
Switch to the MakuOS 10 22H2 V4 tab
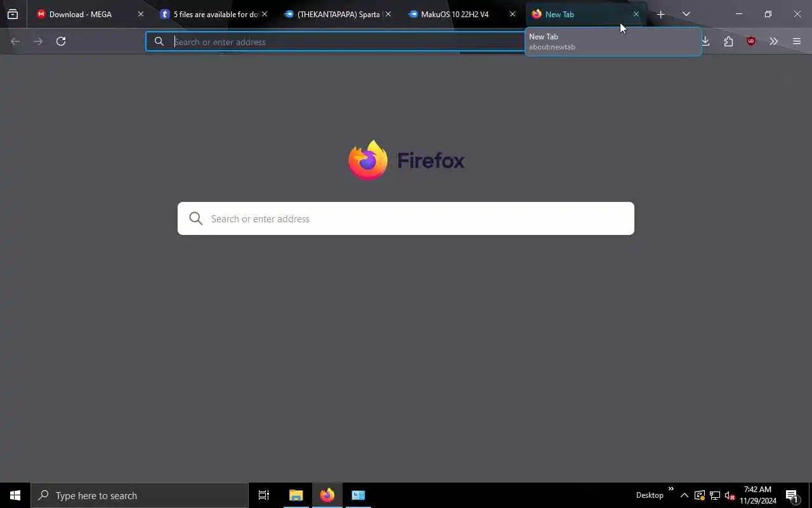click(462, 14)
